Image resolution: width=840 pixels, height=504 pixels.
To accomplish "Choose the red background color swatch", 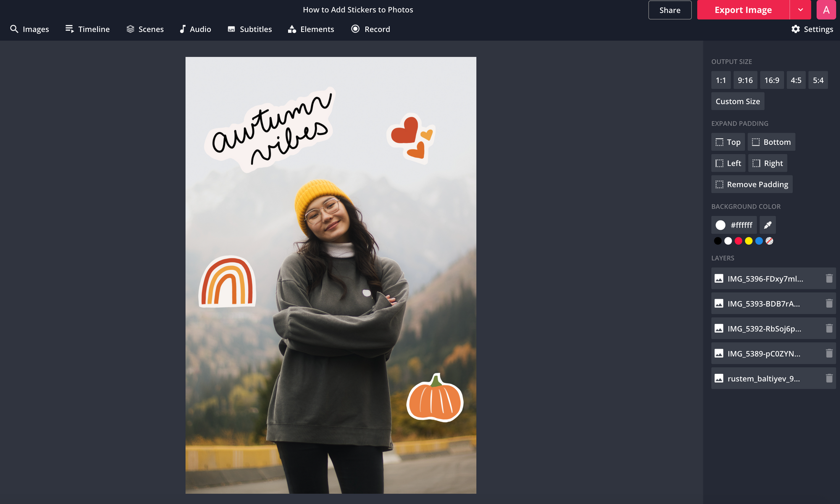I will pyautogui.click(x=738, y=241).
